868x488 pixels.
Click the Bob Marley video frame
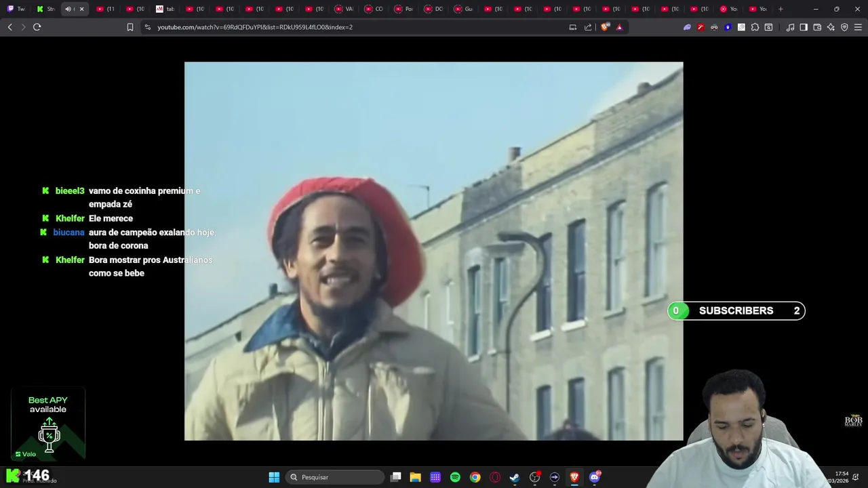pos(434,251)
